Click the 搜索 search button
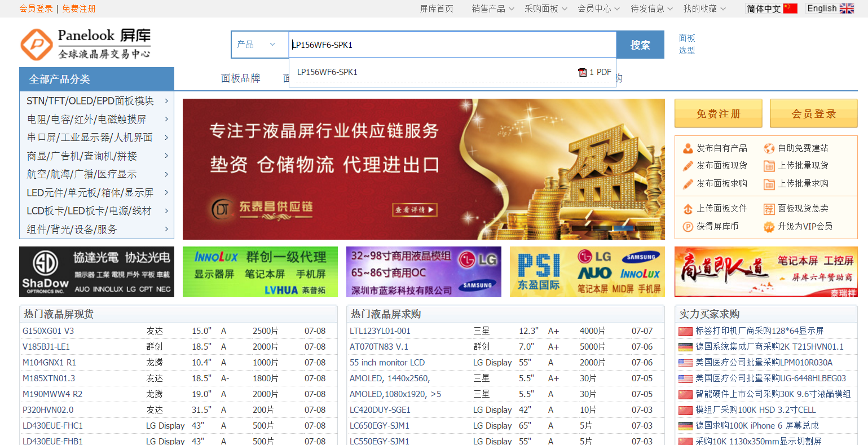The height and width of the screenshot is (445, 868). tap(640, 45)
